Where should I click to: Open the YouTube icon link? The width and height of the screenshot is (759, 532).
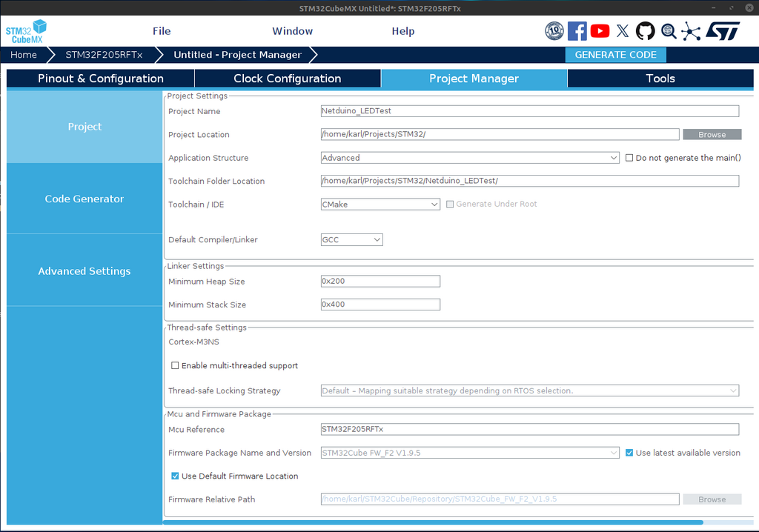click(600, 31)
